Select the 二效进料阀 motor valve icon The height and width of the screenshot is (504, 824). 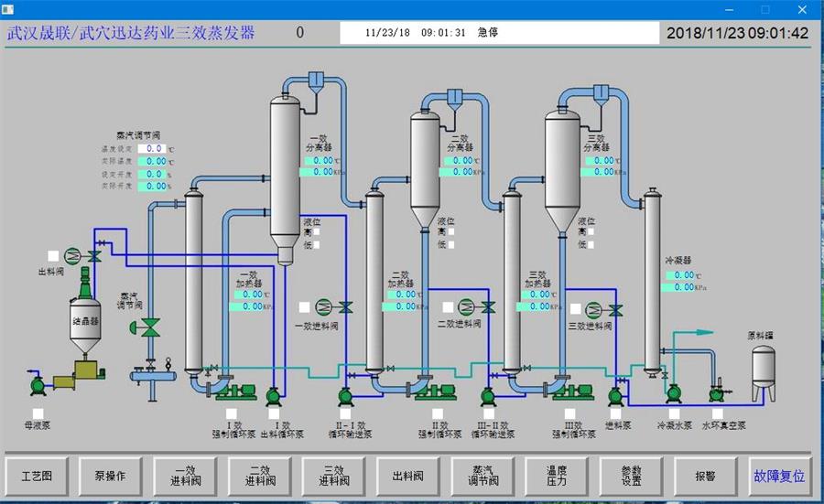click(467, 307)
